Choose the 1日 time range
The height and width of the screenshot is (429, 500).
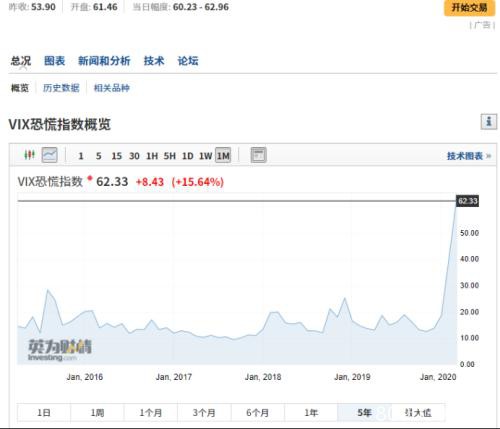pos(44,413)
